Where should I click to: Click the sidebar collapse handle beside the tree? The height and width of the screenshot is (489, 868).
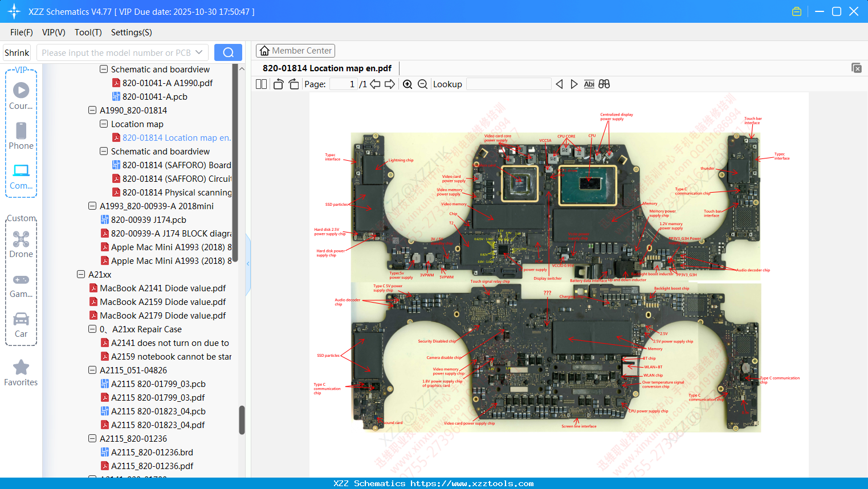click(x=248, y=264)
